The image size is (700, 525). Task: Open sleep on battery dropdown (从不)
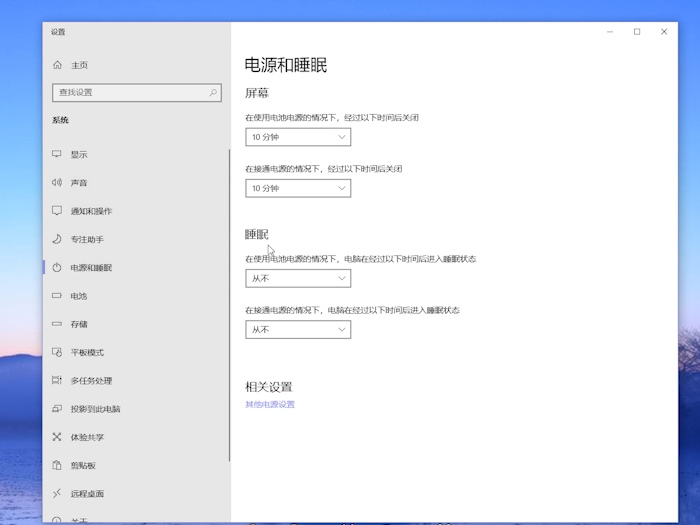[x=298, y=279]
